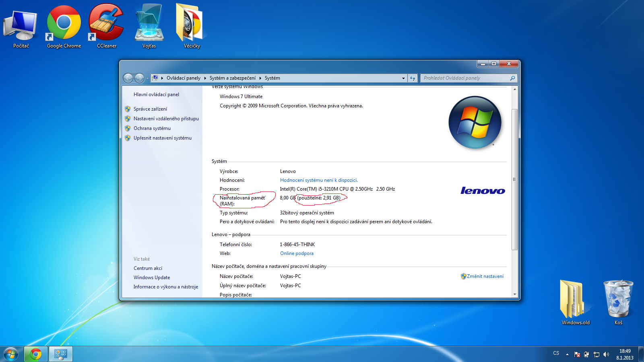Click the Lenovo logo image
The height and width of the screenshot is (362, 644).
coord(483,191)
